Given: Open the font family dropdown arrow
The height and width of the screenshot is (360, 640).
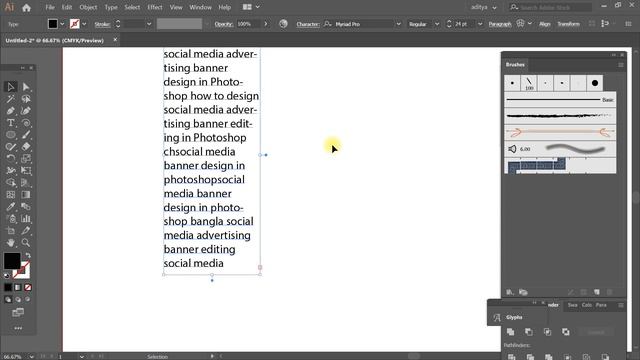Looking at the screenshot, I should coord(398,24).
